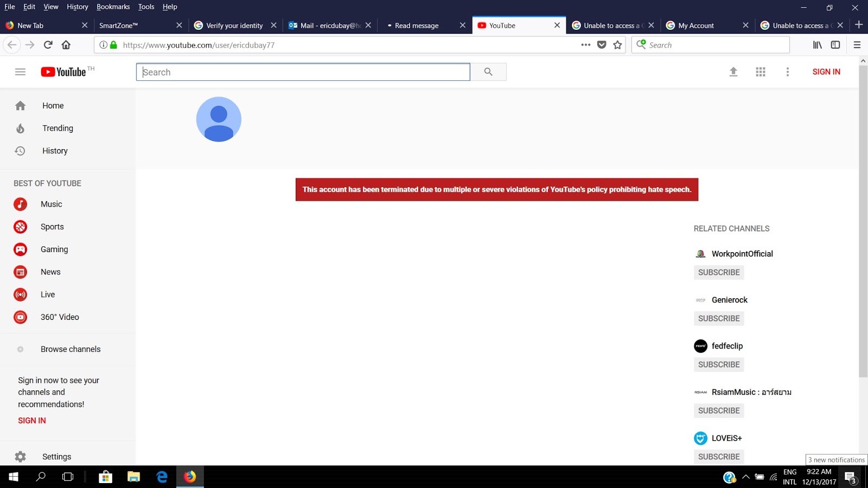Image resolution: width=868 pixels, height=488 pixels.
Task: Focus the YouTube search box
Action: pyautogui.click(x=303, y=72)
